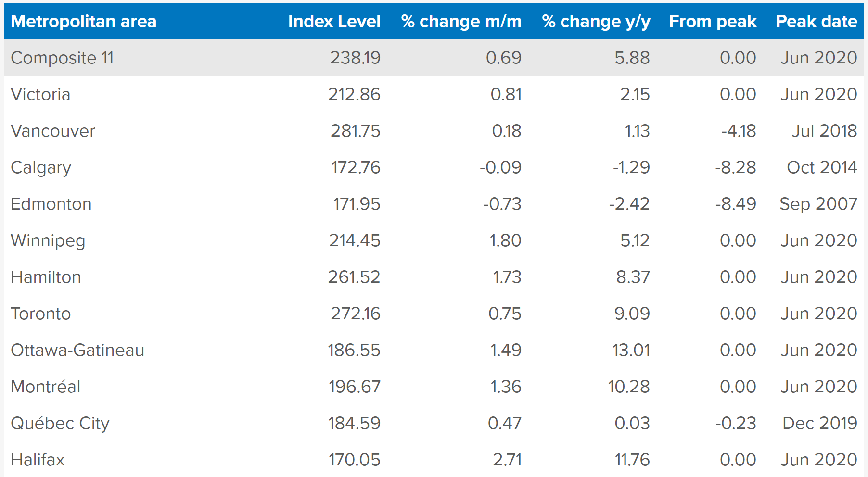Viewport: 868px width, 477px height.
Task: Click Montréal's y/y change 10.28
Action: point(628,387)
